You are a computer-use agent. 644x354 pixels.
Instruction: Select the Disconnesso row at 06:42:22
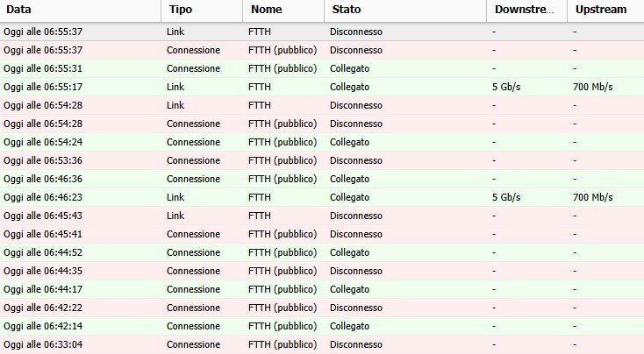click(x=322, y=308)
